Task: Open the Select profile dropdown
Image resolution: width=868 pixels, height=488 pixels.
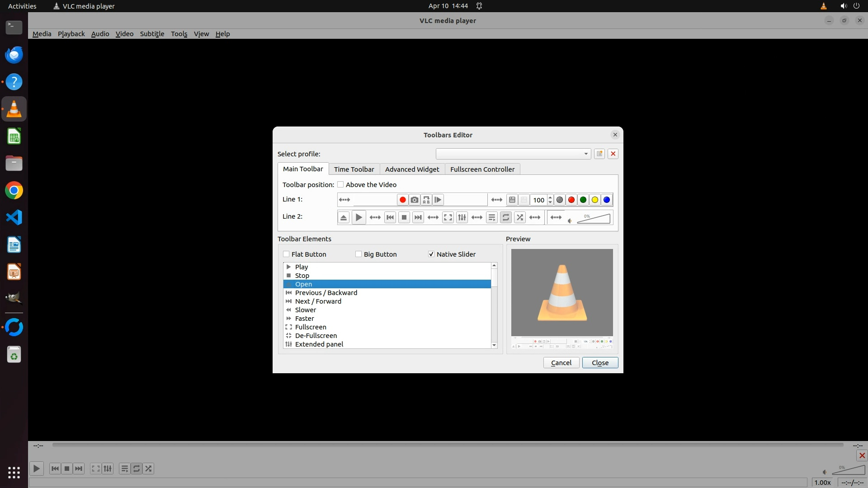Action: click(513, 154)
